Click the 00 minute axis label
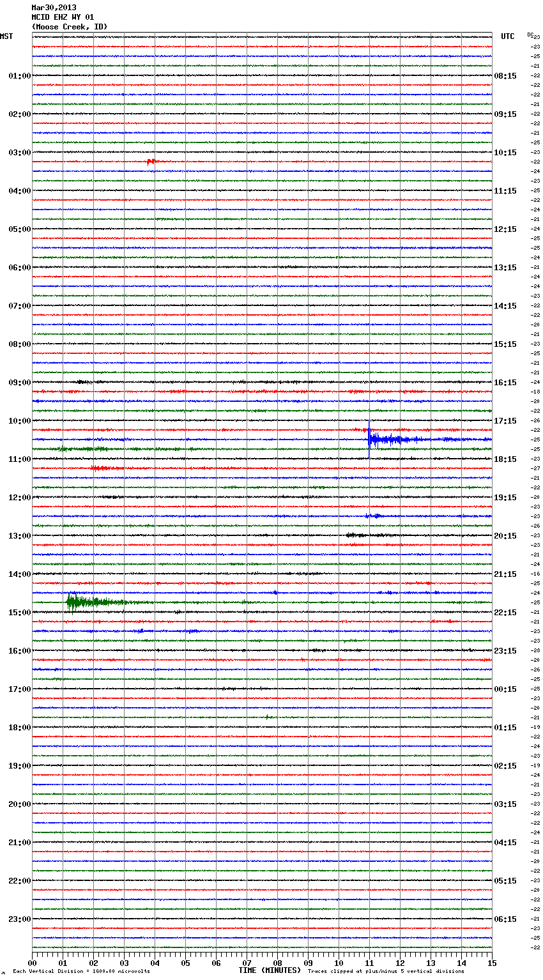This screenshot has width=543, height=980. click(32, 963)
